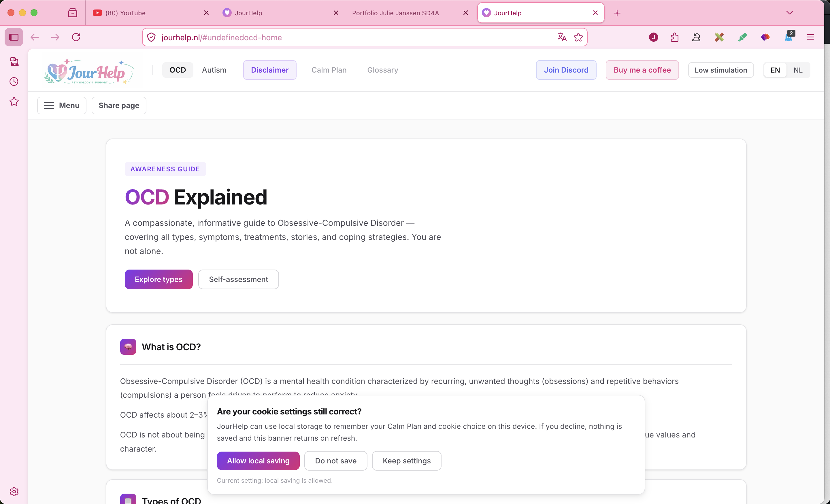The image size is (830, 504).
Task: Open the Self-assessment button
Action: click(239, 279)
